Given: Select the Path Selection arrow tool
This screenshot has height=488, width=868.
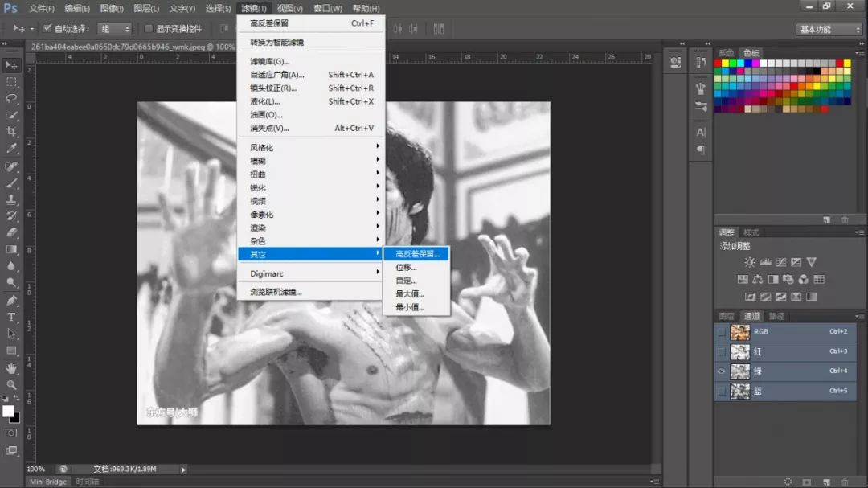Looking at the screenshot, I should click(11, 334).
